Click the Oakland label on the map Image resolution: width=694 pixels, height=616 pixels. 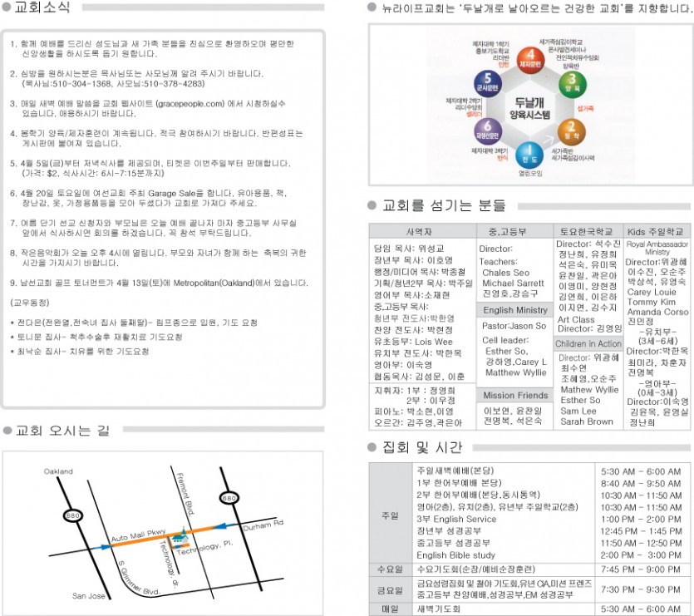pos(58,471)
